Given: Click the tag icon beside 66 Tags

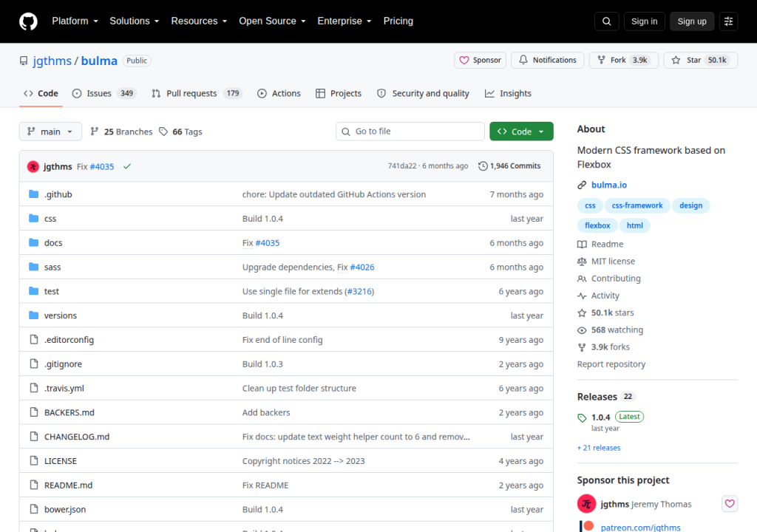Looking at the screenshot, I should [x=163, y=132].
